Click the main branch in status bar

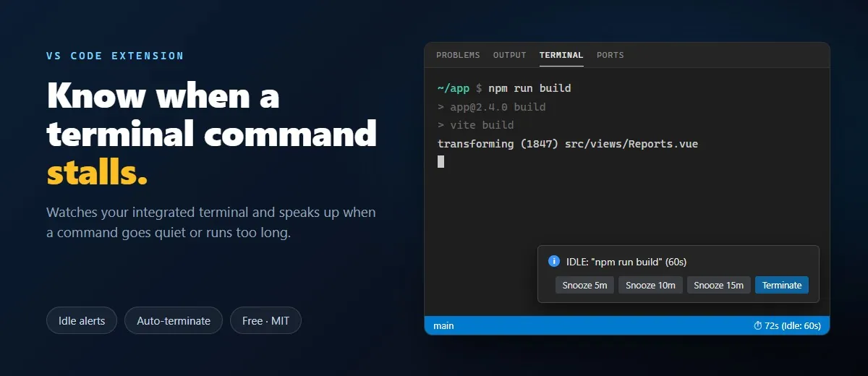(x=443, y=325)
